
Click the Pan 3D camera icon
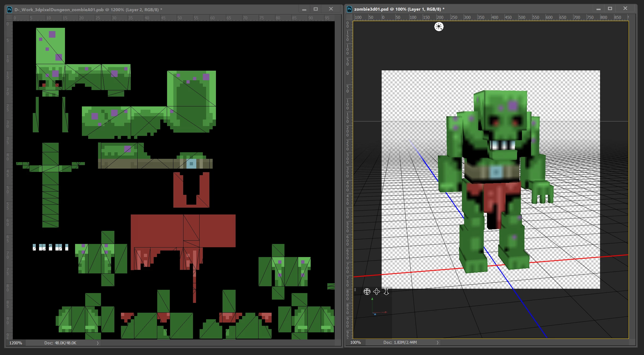(x=376, y=292)
